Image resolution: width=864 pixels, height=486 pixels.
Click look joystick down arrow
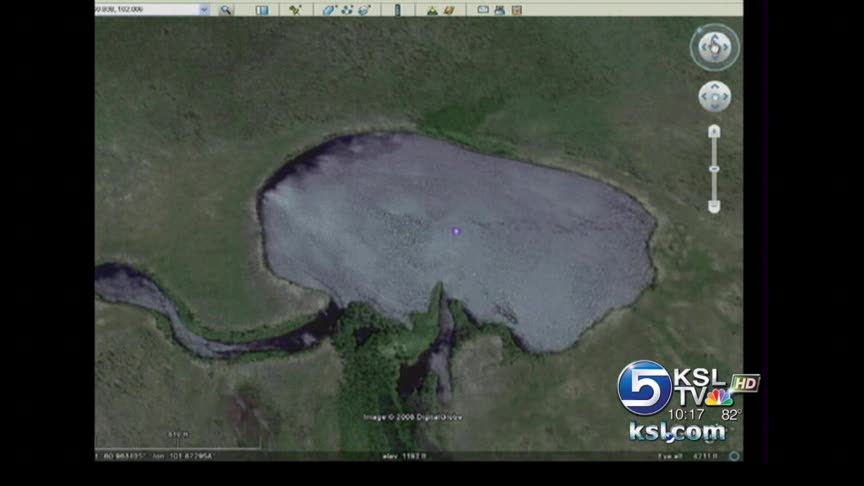715,58
